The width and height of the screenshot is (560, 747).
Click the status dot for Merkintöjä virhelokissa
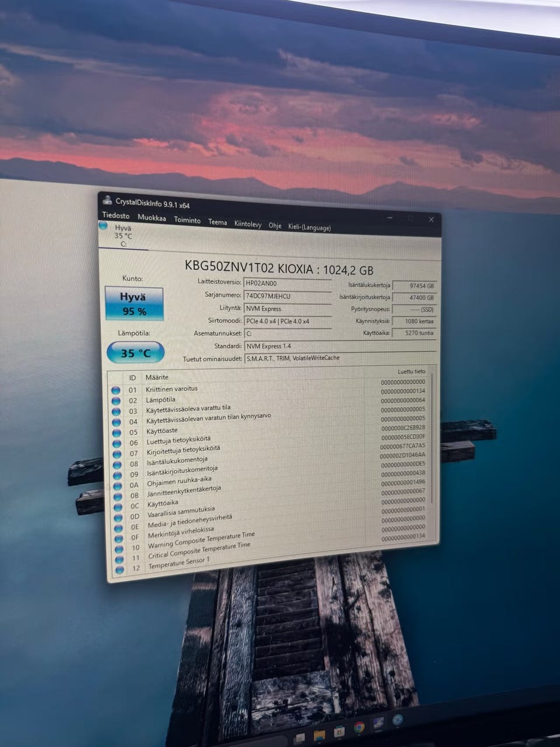(x=119, y=539)
